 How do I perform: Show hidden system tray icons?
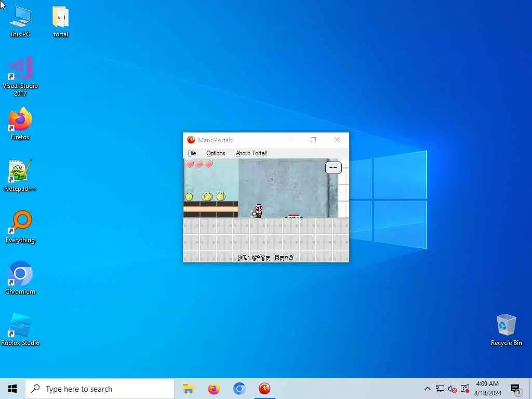(427, 389)
